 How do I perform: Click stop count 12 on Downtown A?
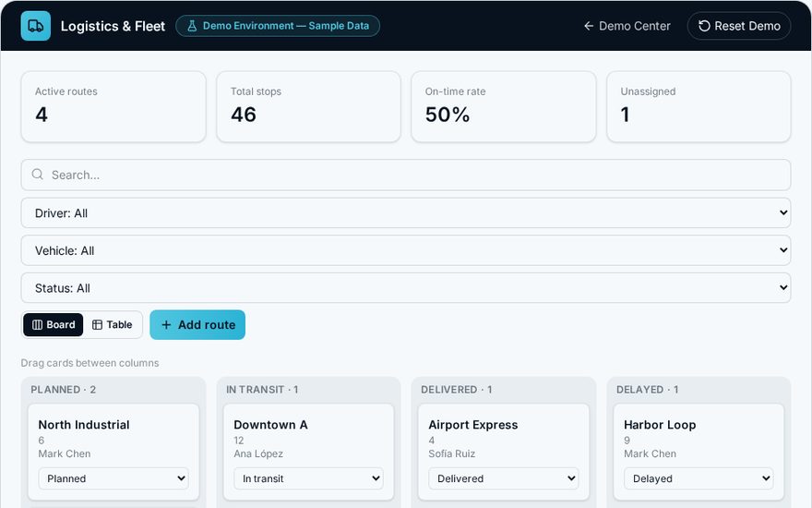(x=239, y=440)
